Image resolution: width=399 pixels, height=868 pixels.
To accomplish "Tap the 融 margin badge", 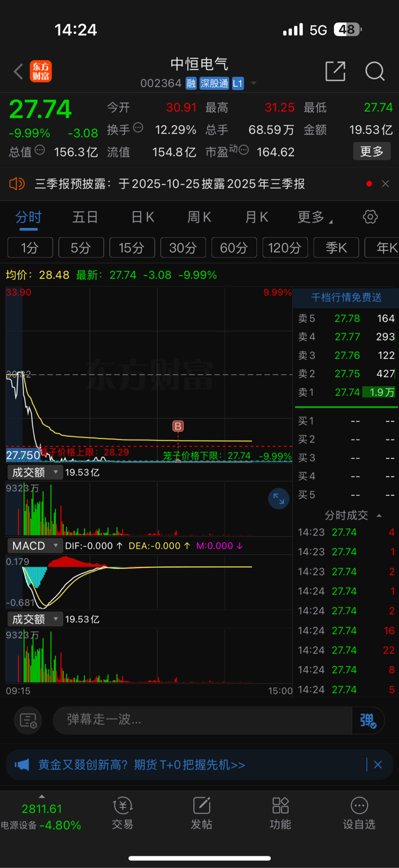I will pyautogui.click(x=191, y=83).
